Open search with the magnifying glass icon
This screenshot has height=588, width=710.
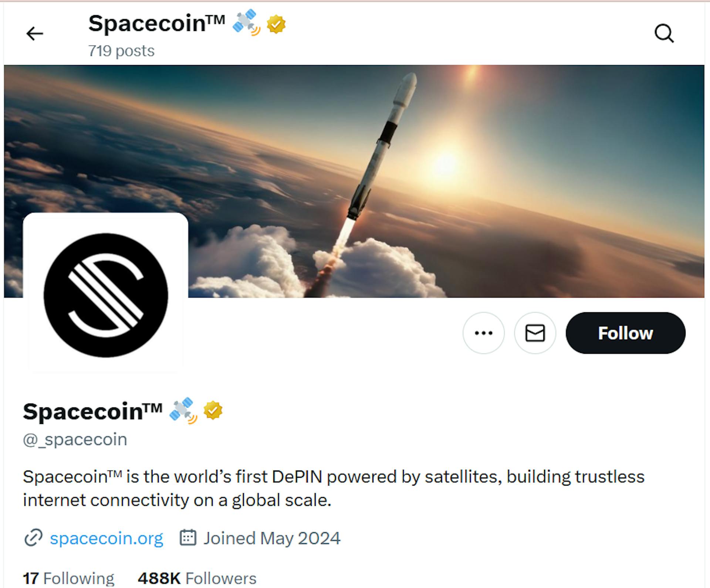pyautogui.click(x=664, y=34)
